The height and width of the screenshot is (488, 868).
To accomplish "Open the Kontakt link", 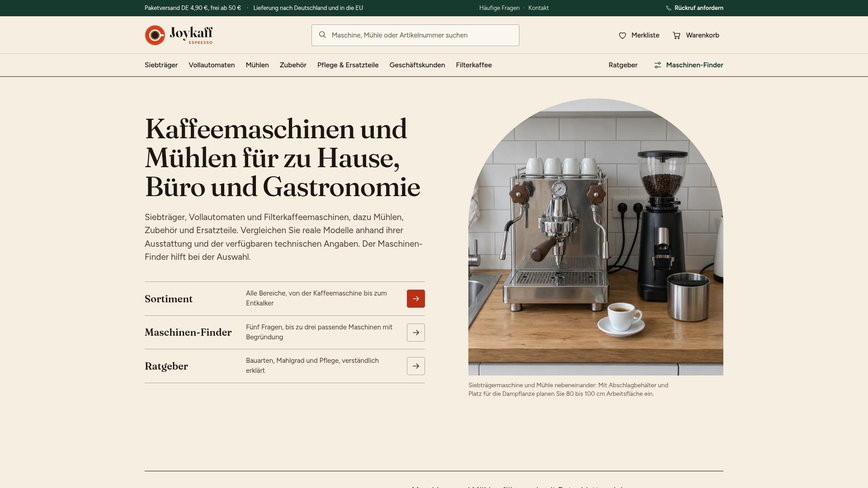I will pos(538,8).
